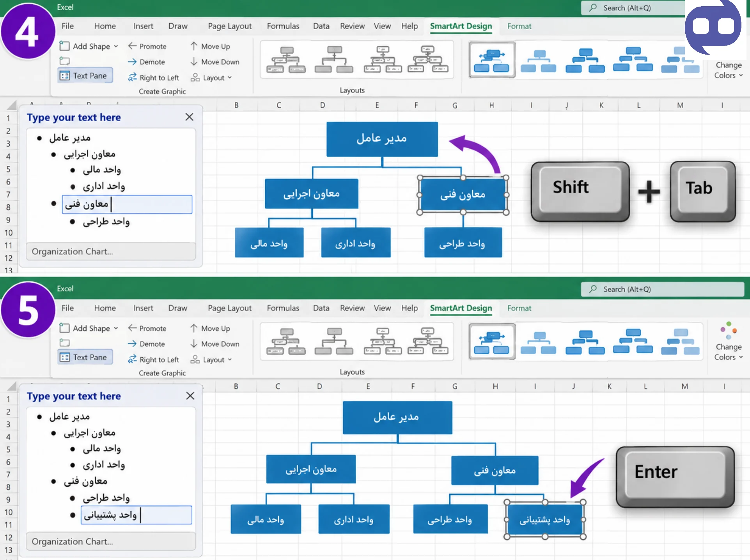Click Move Down in the step 5 ribbon

[215, 344]
